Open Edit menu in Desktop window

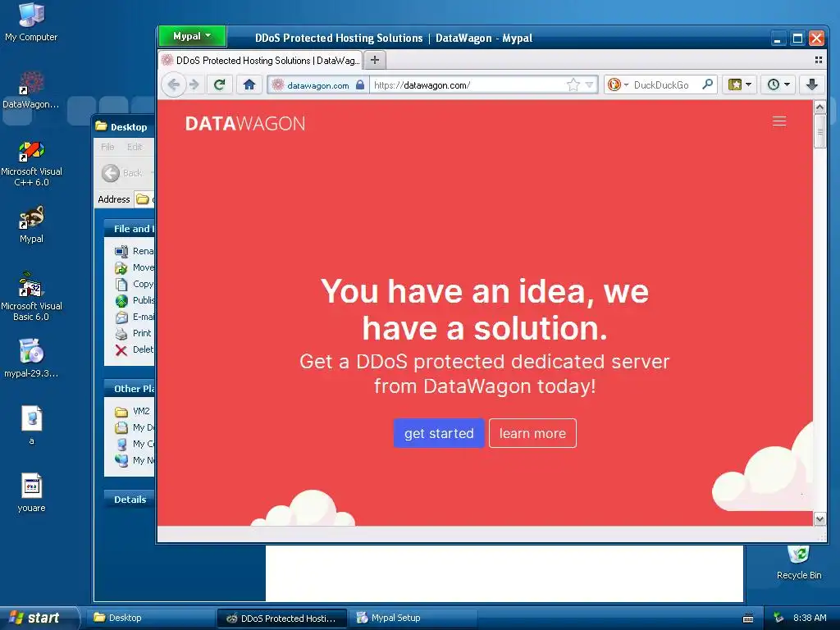(135, 147)
